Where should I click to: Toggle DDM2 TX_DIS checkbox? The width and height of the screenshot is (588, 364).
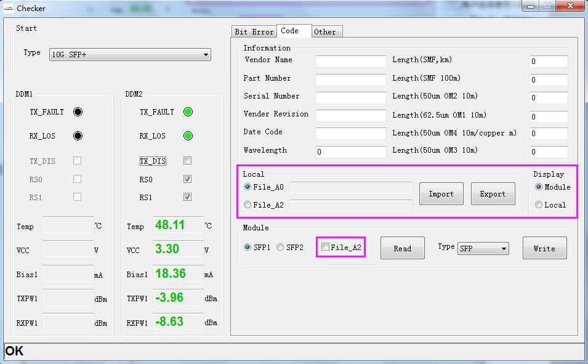point(188,161)
